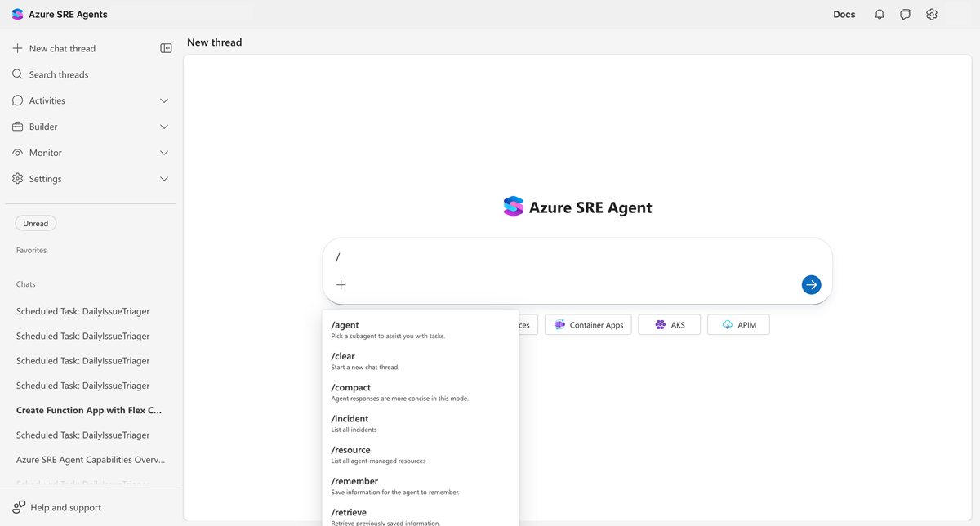The width and height of the screenshot is (980, 526).
Task: Select the /compact command
Action: click(x=421, y=392)
